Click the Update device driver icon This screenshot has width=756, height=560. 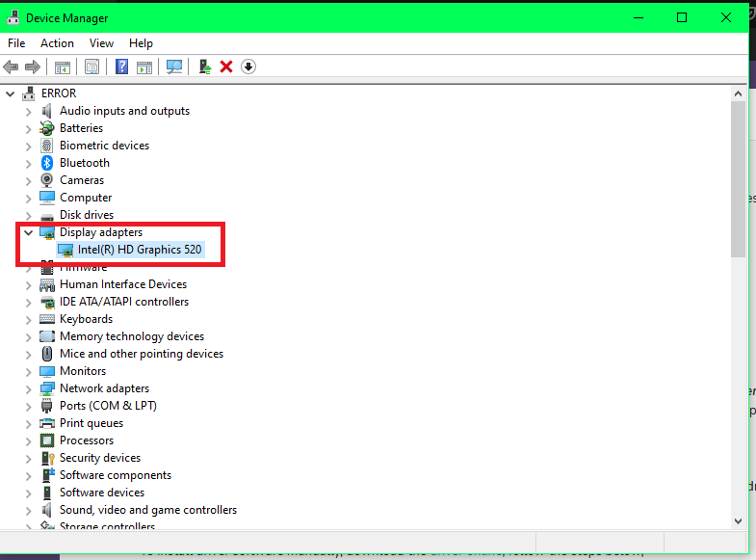(x=204, y=67)
